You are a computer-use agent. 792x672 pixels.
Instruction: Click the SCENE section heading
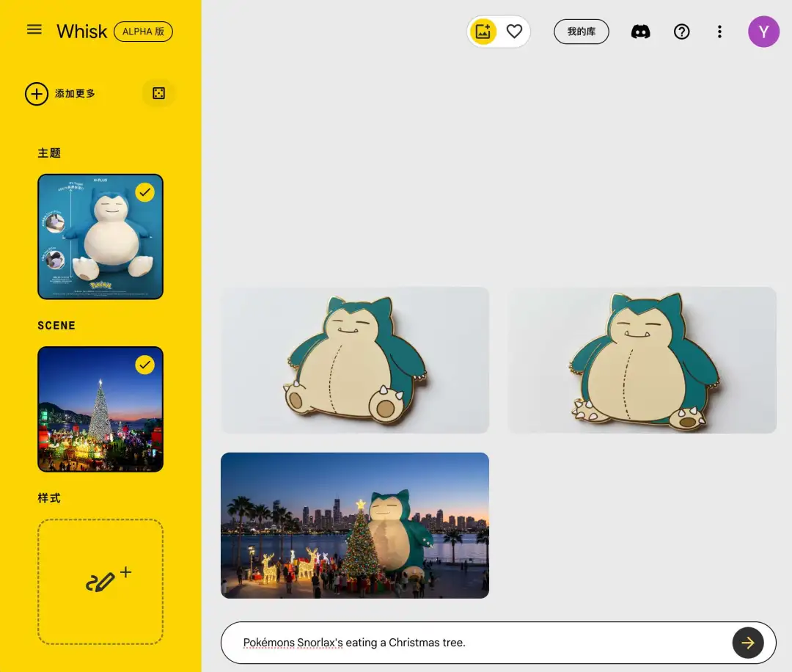tap(56, 326)
